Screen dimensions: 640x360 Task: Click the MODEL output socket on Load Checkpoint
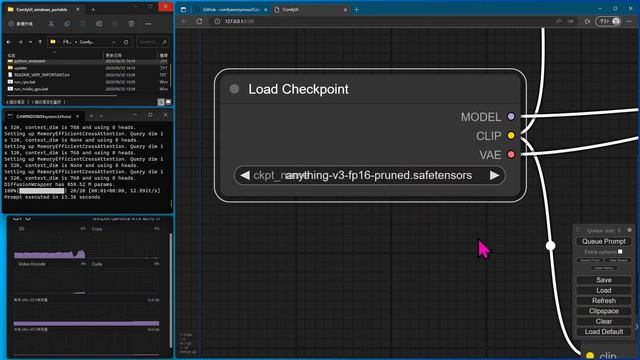point(511,117)
